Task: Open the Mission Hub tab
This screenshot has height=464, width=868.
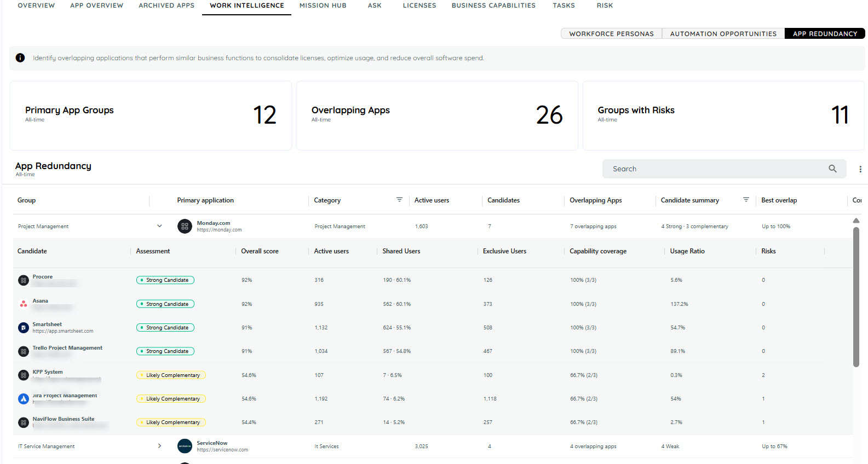Action: pyautogui.click(x=323, y=5)
